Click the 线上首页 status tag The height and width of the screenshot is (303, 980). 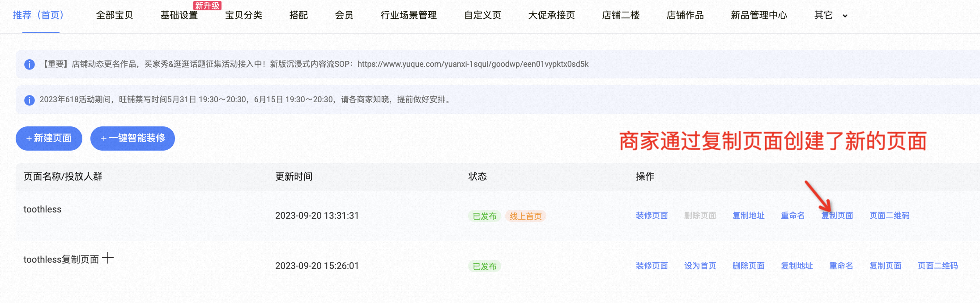pyautogui.click(x=526, y=216)
